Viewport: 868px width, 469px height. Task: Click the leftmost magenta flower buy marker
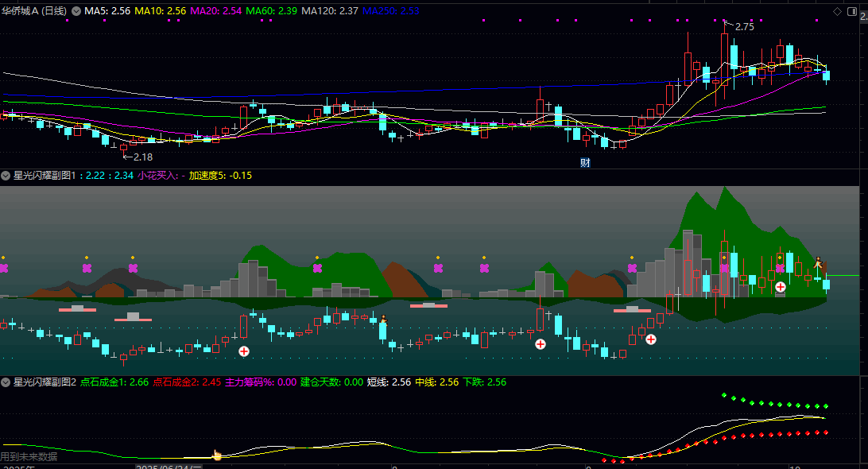coord(3,268)
